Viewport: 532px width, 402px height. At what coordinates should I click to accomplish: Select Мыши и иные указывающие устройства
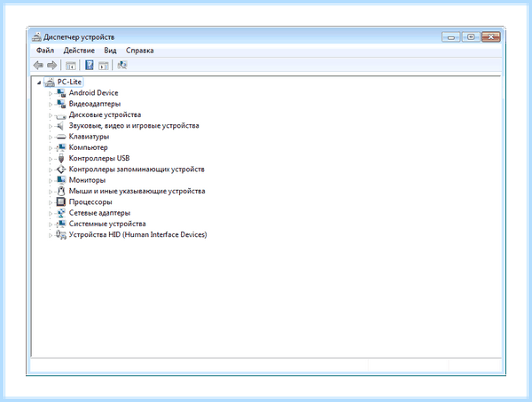[x=137, y=191]
